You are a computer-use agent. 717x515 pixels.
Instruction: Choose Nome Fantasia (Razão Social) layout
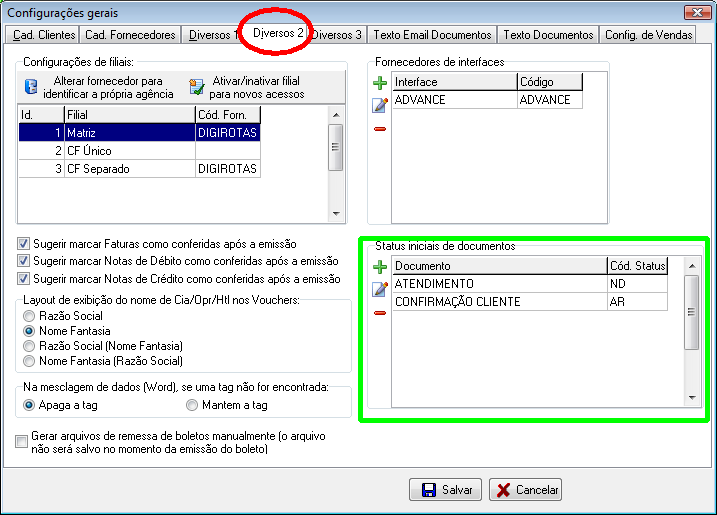point(29,361)
